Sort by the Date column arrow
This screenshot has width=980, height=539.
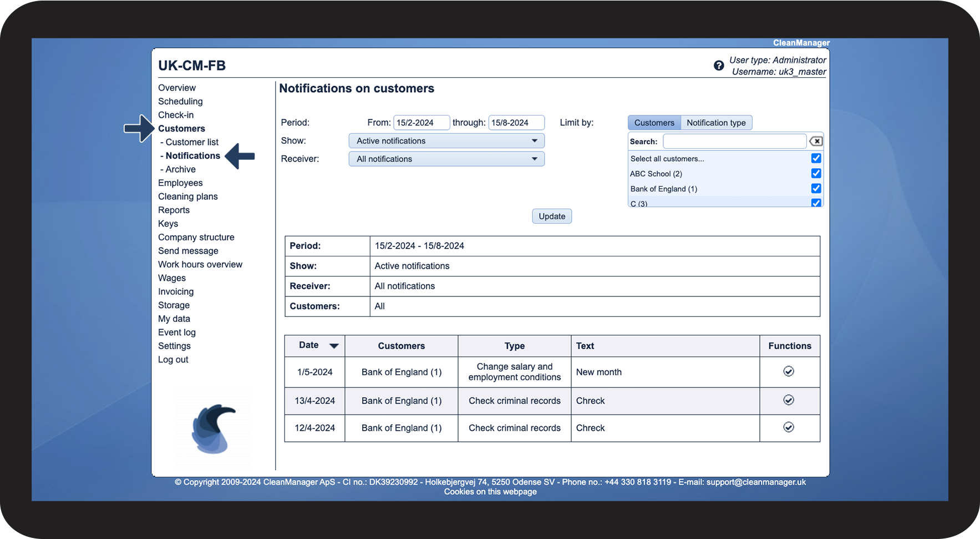pyautogui.click(x=334, y=346)
